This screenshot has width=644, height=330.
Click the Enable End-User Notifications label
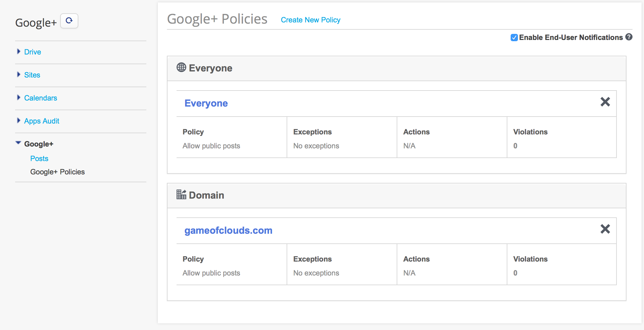point(571,38)
